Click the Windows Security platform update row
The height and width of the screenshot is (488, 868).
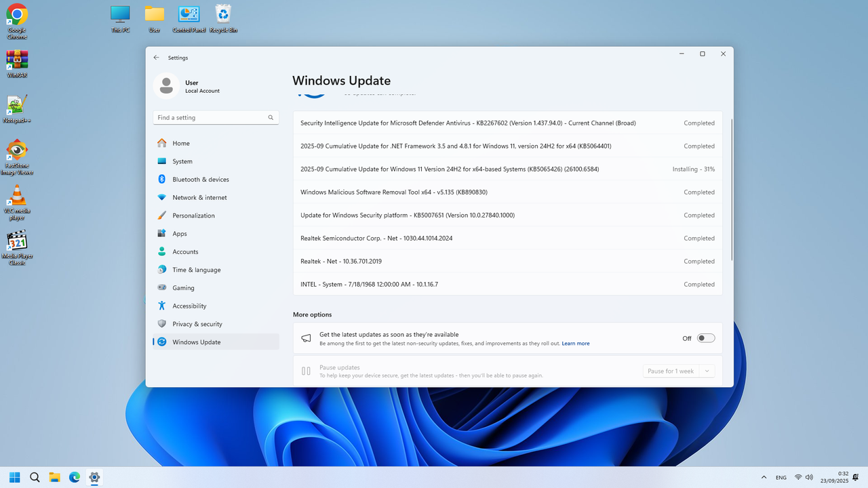click(x=508, y=216)
